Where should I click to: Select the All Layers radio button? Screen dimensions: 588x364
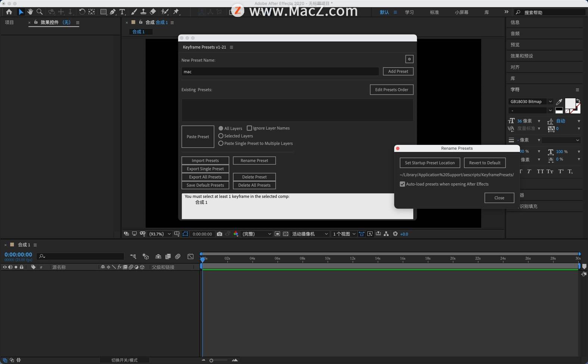tap(221, 128)
